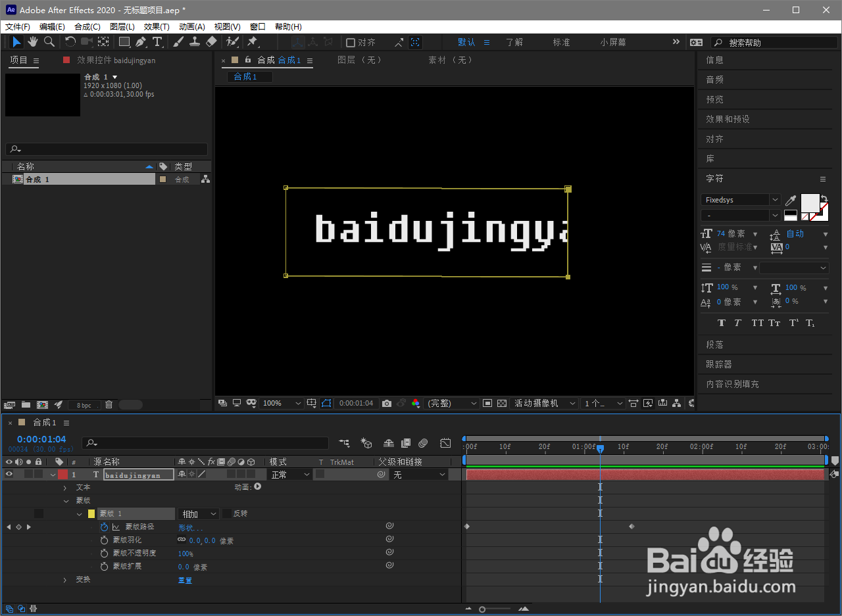Open the 效果和预设 panel
This screenshot has height=616, width=842.
pyautogui.click(x=728, y=119)
